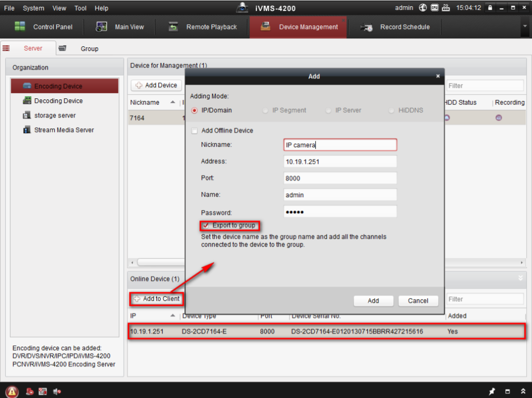The width and height of the screenshot is (532, 398).
Task: Click the event picture status bar icon
Action: [43, 392]
